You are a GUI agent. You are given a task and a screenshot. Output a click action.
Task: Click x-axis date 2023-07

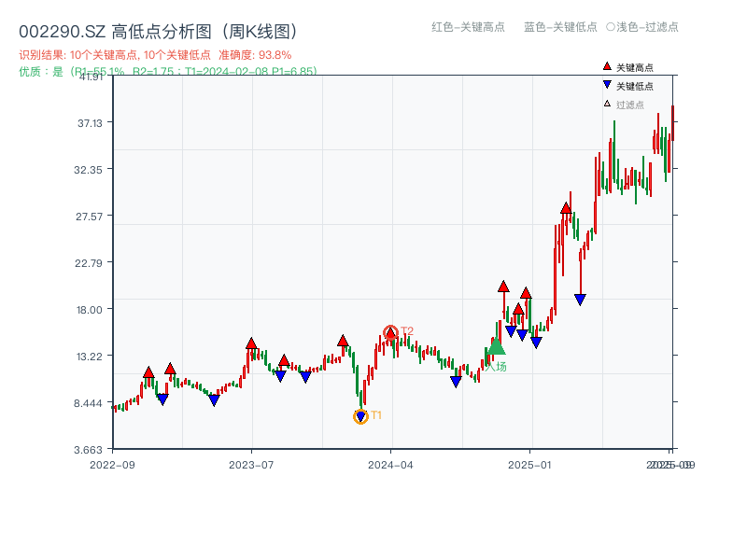click(251, 465)
